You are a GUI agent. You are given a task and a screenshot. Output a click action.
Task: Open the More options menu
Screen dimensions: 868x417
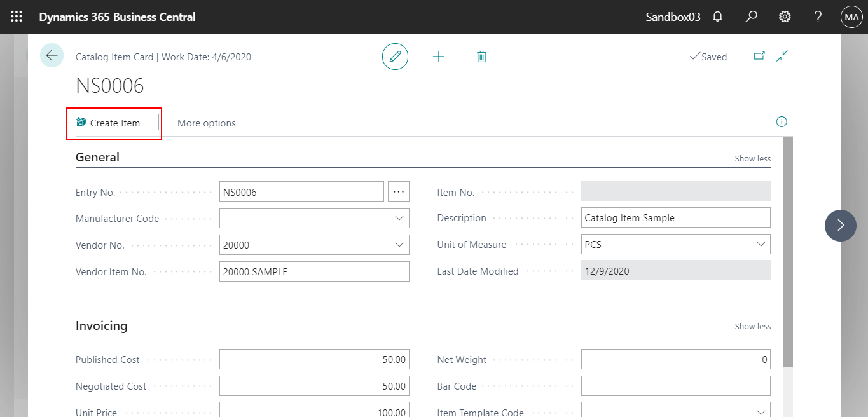pyautogui.click(x=206, y=123)
